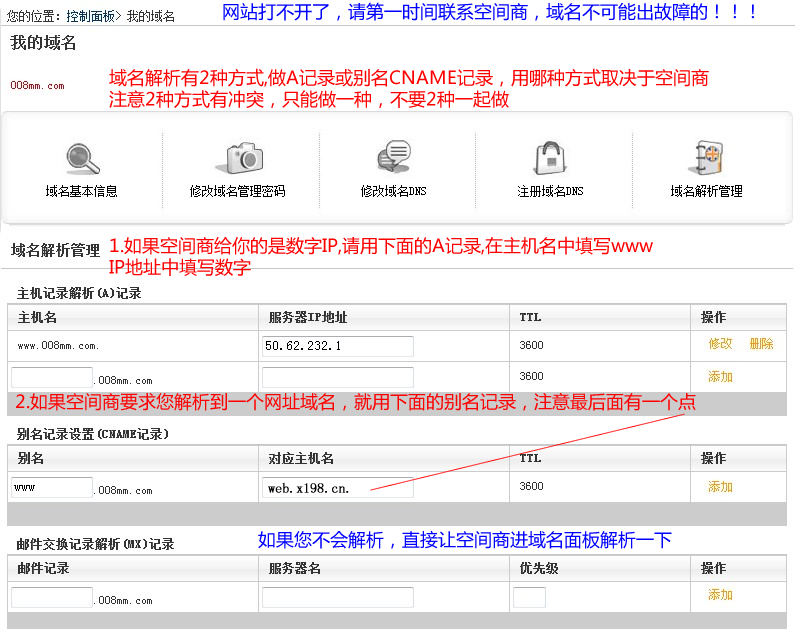
Task: Click 添加 in the CNAME record row
Action: tap(720, 487)
